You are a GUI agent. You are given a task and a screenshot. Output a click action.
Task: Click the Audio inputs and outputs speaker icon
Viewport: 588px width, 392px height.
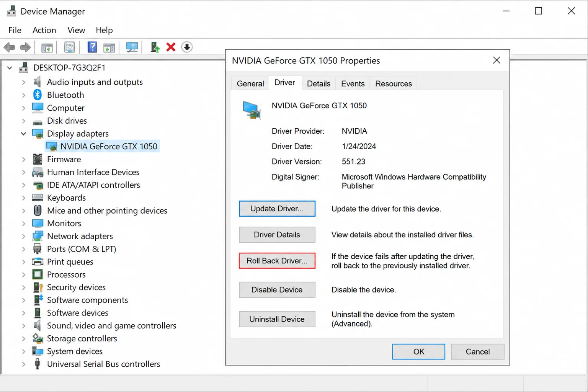(x=38, y=82)
